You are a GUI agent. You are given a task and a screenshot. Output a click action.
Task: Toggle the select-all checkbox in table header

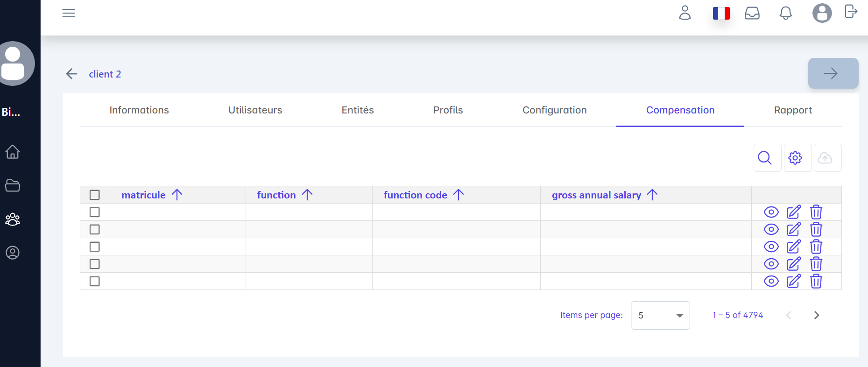pyautogui.click(x=95, y=195)
